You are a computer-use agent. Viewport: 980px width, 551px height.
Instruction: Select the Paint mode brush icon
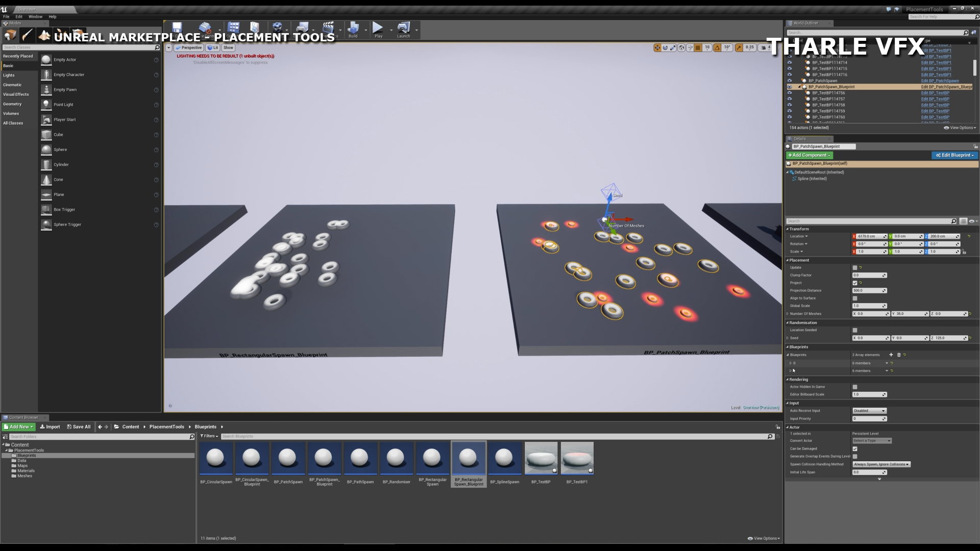tap(27, 35)
